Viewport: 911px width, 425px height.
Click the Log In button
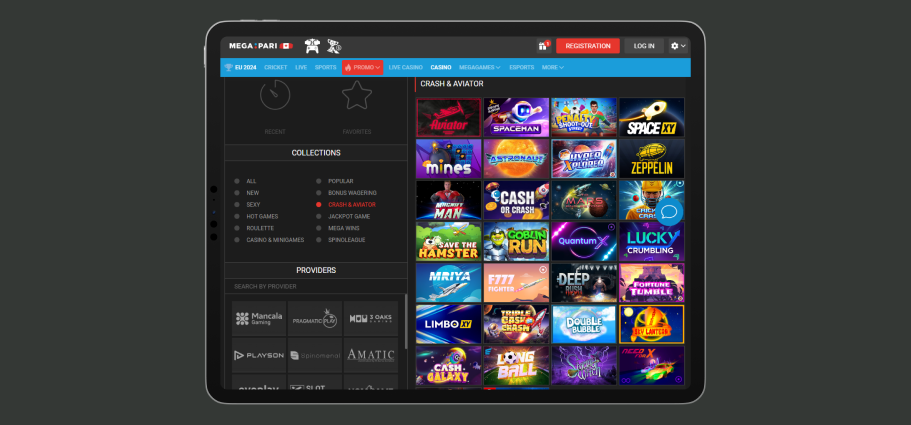[644, 46]
